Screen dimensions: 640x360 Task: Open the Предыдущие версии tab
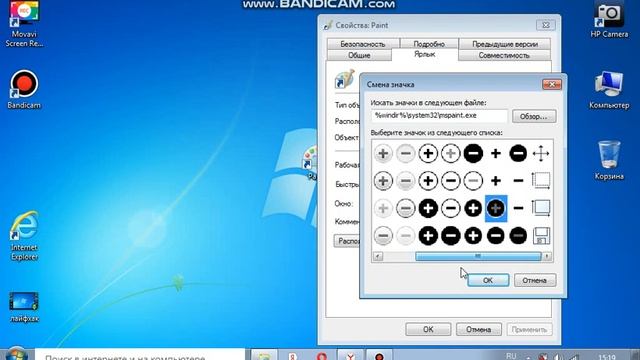click(505, 44)
